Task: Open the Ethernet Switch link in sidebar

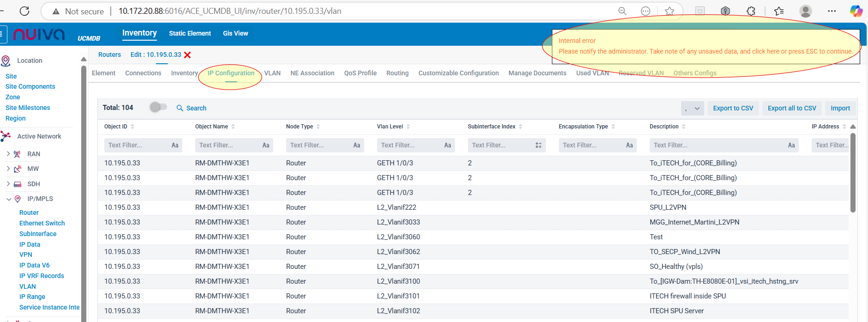Action: pos(42,223)
